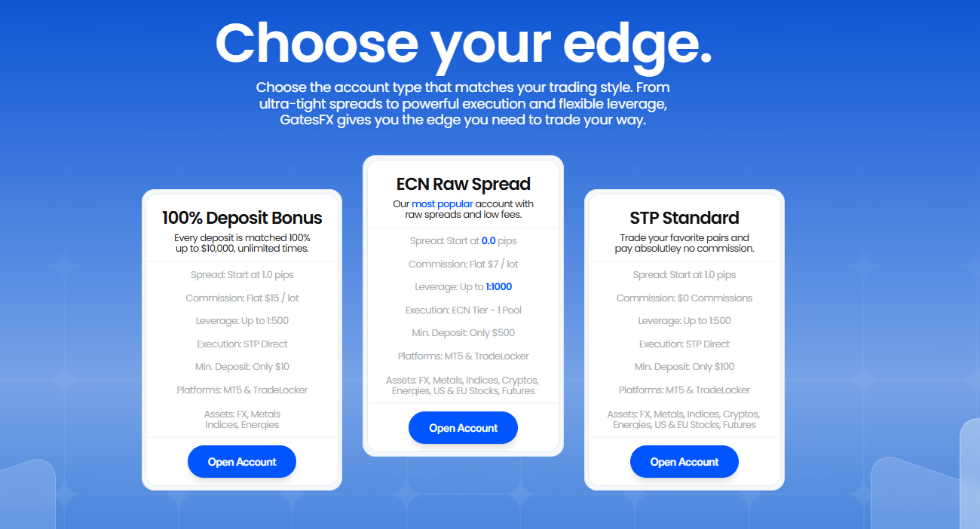Image resolution: width=980 pixels, height=529 pixels.
Task: Click the blue 1:1000 leverage value
Action: [x=498, y=287]
